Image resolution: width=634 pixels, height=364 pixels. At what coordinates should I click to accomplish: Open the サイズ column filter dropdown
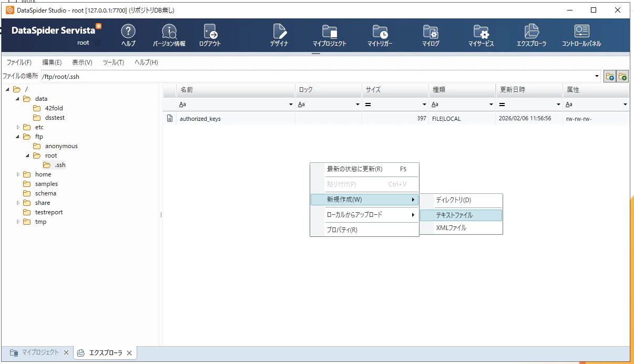pos(425,105)
